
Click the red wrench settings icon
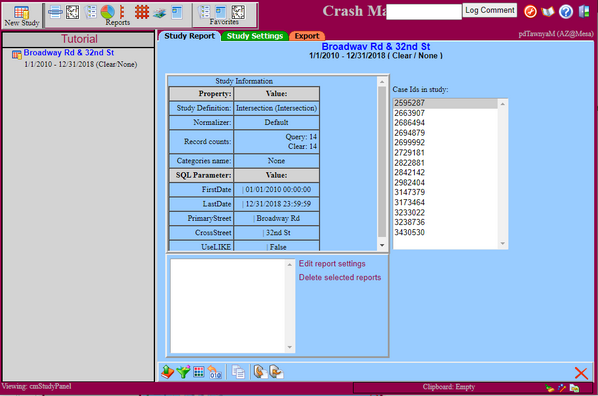coord(530,11)
